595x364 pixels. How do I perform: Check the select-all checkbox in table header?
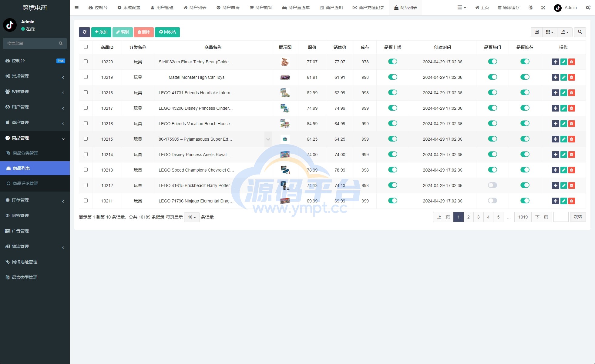click(86, 47)
